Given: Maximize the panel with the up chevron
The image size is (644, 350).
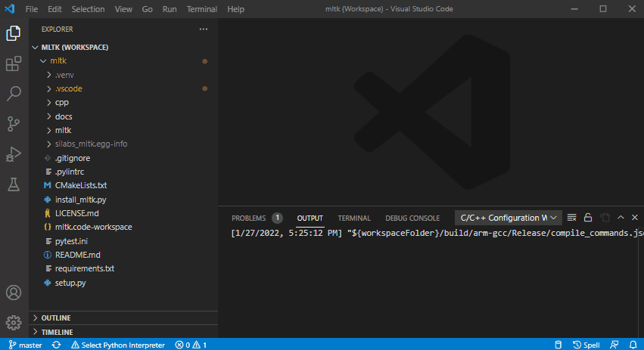Looking at the screenshot, I should click(621, 218).
